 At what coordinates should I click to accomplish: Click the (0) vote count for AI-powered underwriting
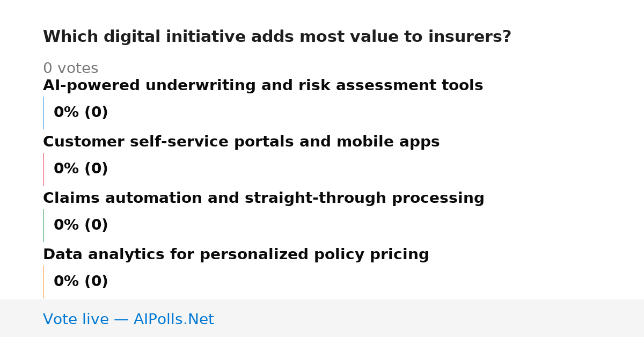coord(97,113)
